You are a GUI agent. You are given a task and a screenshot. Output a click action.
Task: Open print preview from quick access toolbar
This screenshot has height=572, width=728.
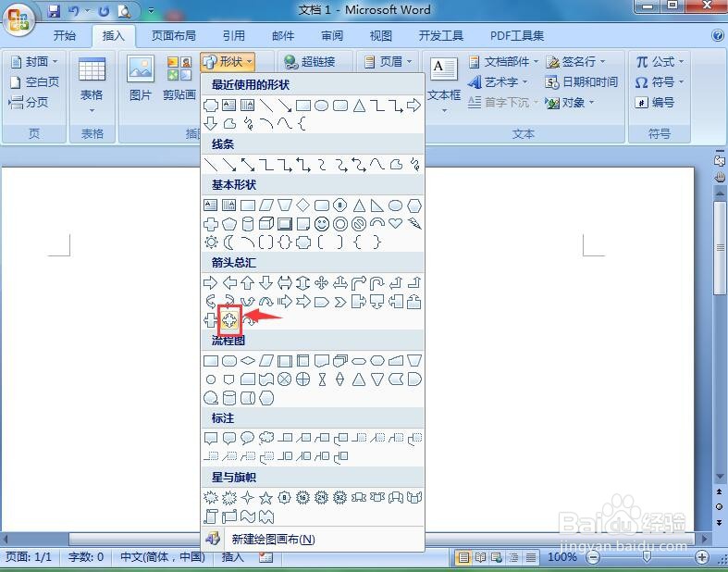tap(124, 11)
